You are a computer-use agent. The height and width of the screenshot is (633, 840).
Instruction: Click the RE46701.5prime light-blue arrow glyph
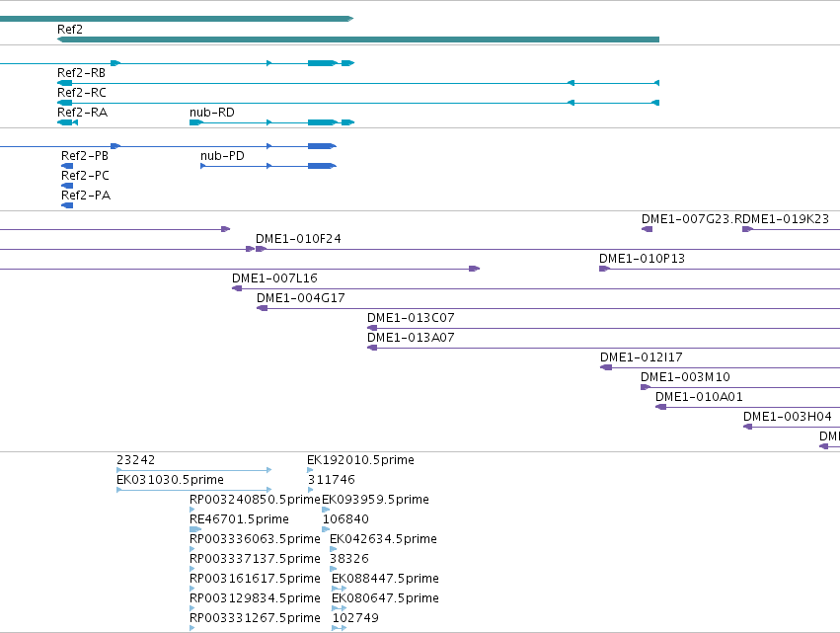[x=195, y=529]
